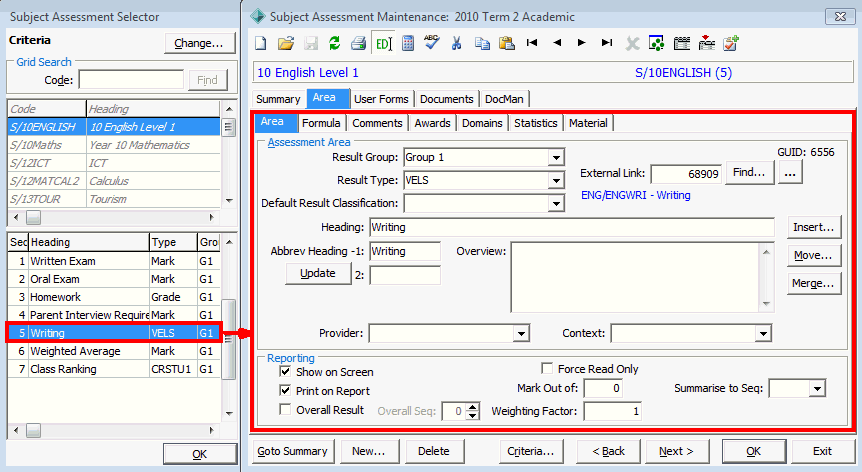Click the Open folder toolbar icon
This screenshot has height=472, width=862.
point(285,43)
